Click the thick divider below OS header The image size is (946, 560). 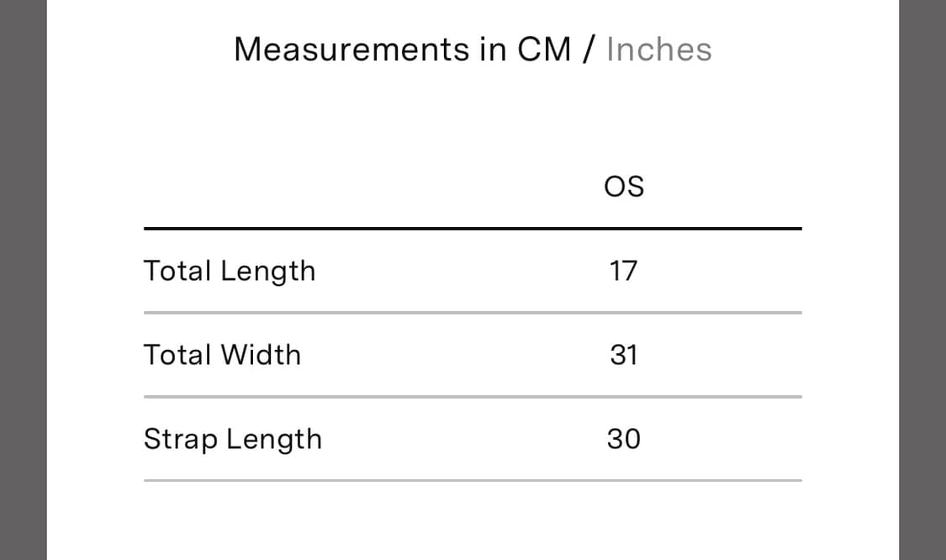click(x=473, y=228)
